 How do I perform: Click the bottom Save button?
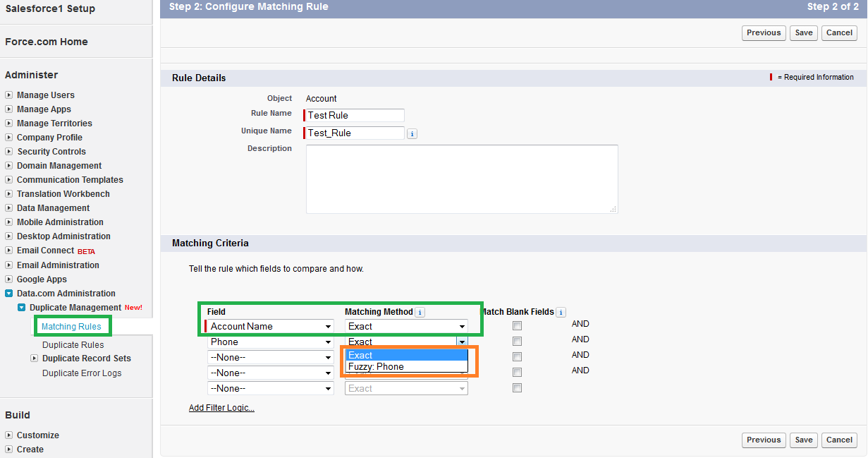coord(804,440)
